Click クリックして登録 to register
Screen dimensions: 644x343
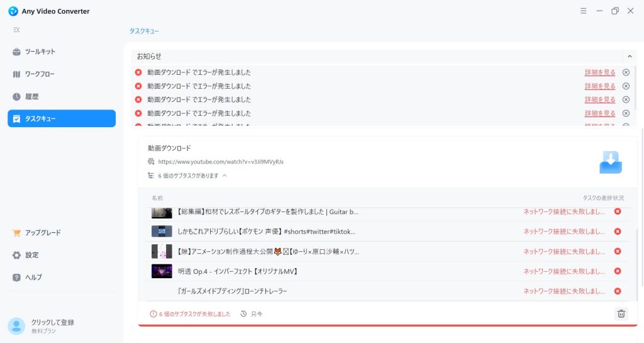pyautogui.click(x=53, y=322)
